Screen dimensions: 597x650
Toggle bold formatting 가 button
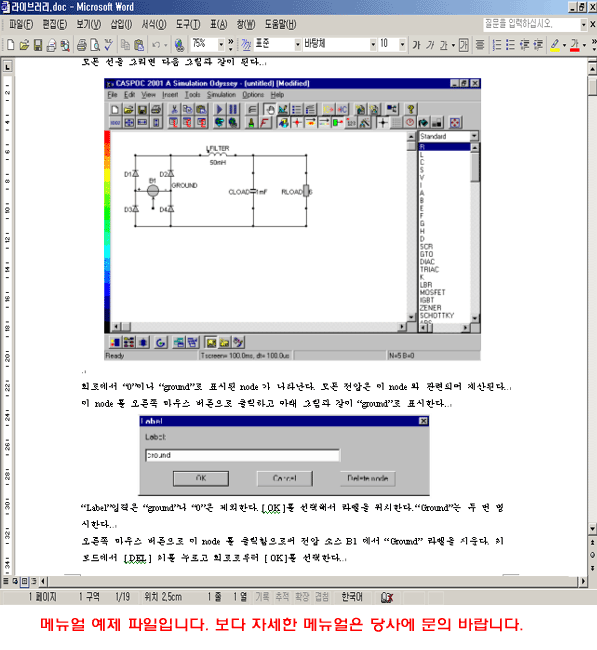(x=417, y=44)
